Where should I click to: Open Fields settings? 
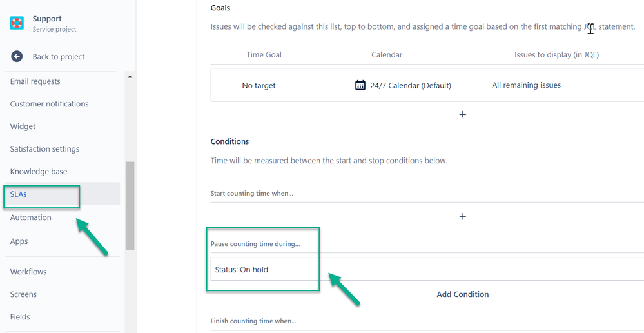(x=21, y=317)
